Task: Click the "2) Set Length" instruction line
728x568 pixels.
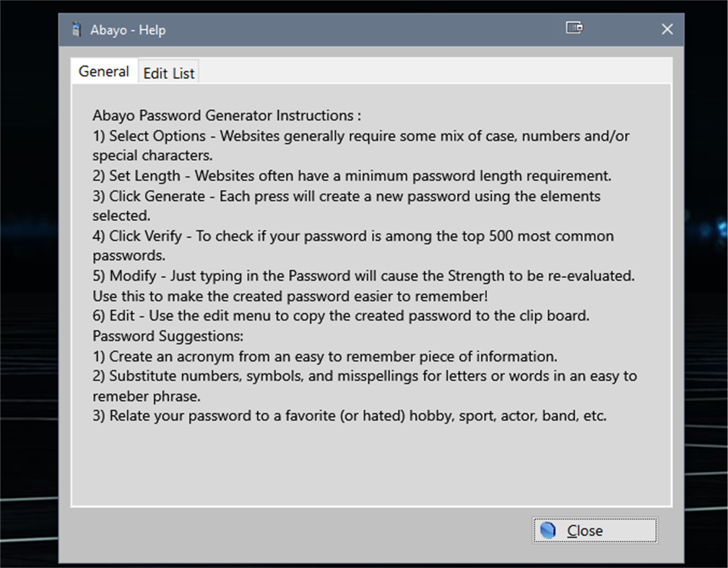Action: (x=352, y=175)
